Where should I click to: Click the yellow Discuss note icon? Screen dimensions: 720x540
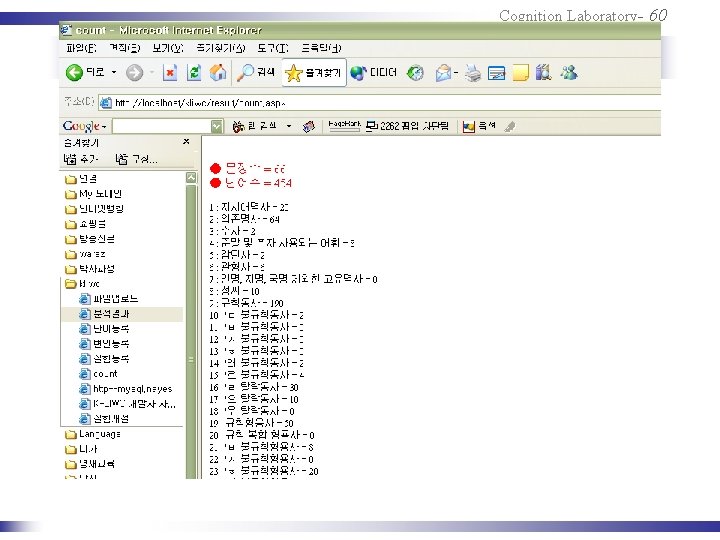[x=520, y=73]
